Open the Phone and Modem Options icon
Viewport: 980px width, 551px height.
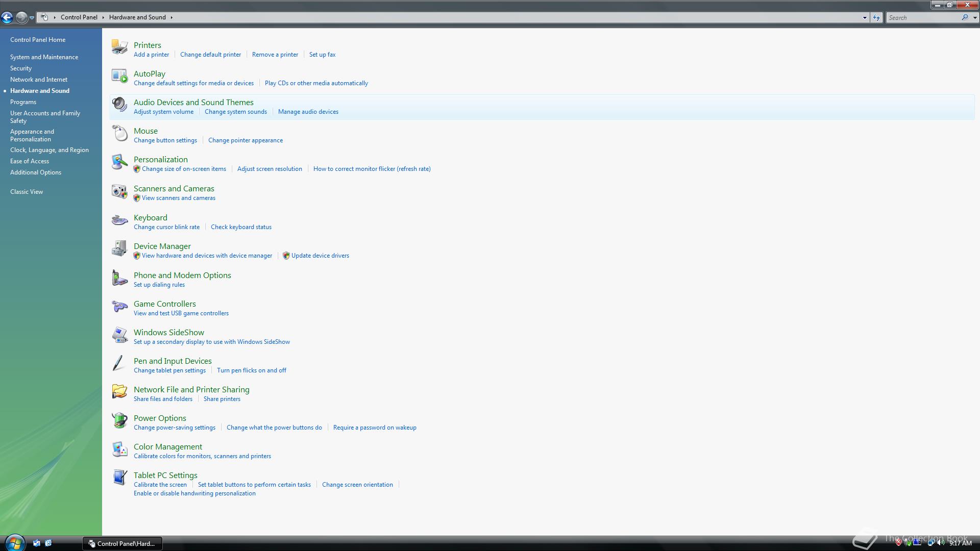[119, 278]
